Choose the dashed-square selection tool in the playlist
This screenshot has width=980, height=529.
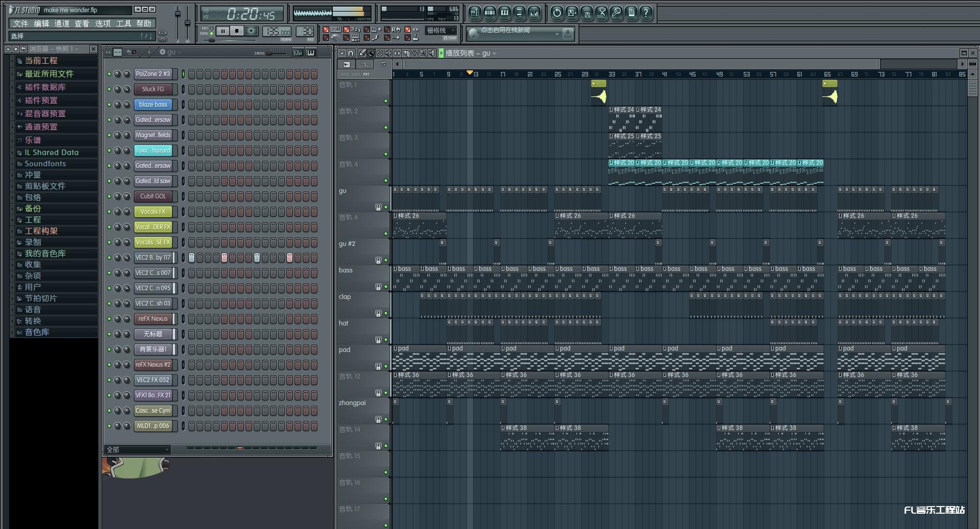pyautogui.click(x=414, y=53)
